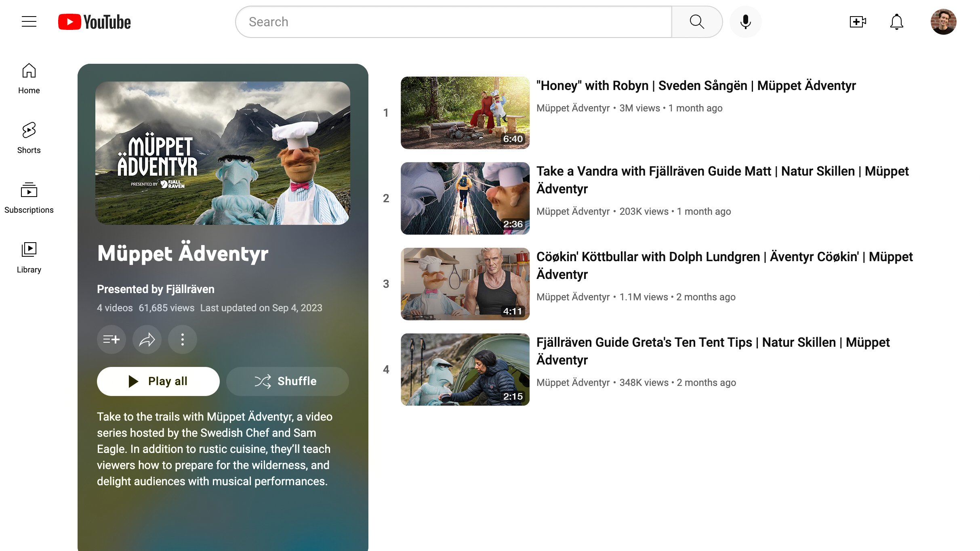Open channel link under the Ten Tent Tips video
The image size is (980, 551).
(573, 383)
